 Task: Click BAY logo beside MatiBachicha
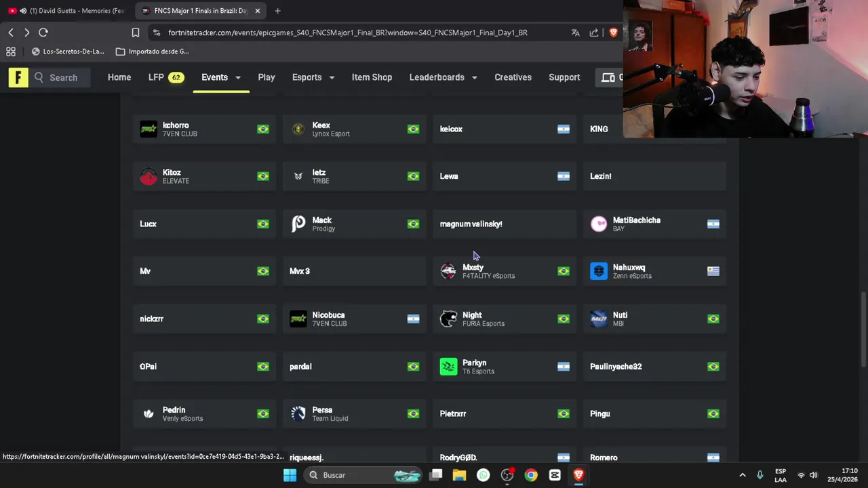point(599,224)
